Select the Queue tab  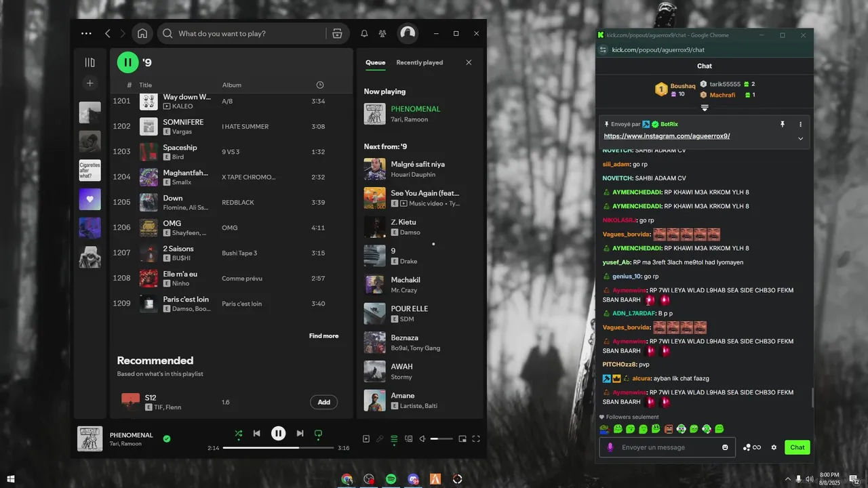point(375,62)
